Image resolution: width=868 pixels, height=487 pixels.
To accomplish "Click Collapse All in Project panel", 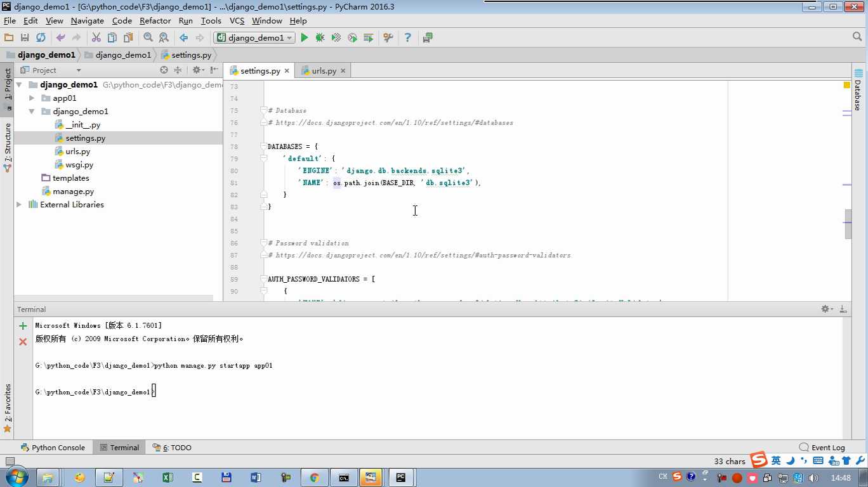I will click(178, 70).
